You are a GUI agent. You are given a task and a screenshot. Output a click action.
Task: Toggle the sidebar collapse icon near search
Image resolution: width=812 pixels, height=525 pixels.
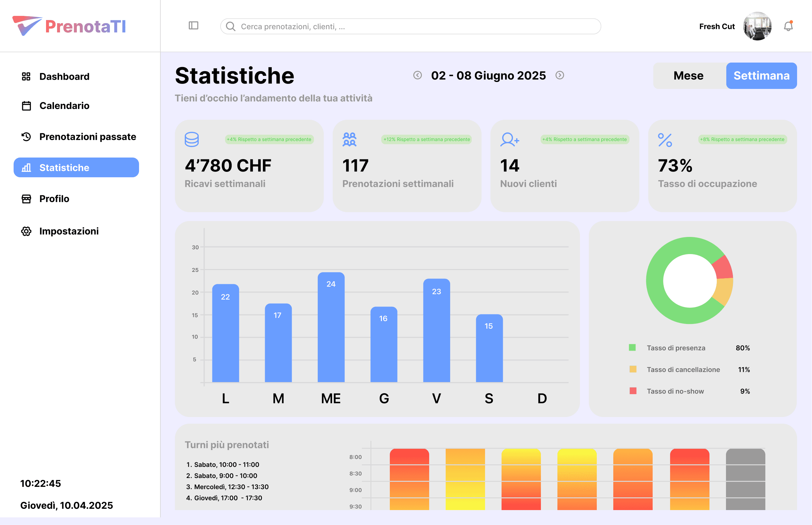point(194,26)
